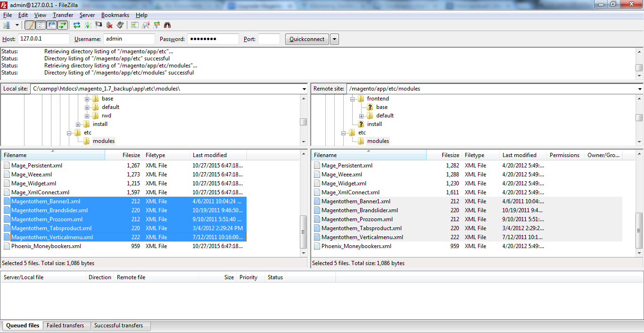Open the Bookmarks menu
Viewport: 644px width, 333px height.
(115, 15)
